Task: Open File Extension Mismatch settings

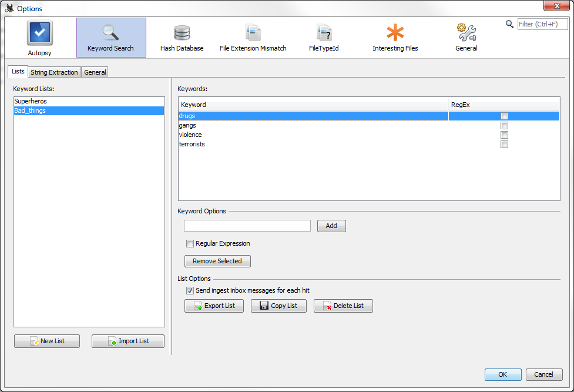Action: 253,38
